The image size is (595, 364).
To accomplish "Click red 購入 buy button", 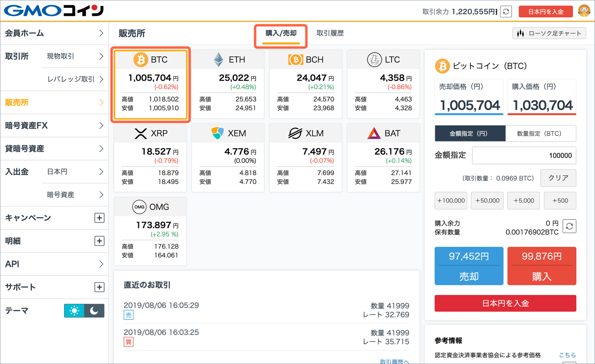I will (x=542, y=266).
